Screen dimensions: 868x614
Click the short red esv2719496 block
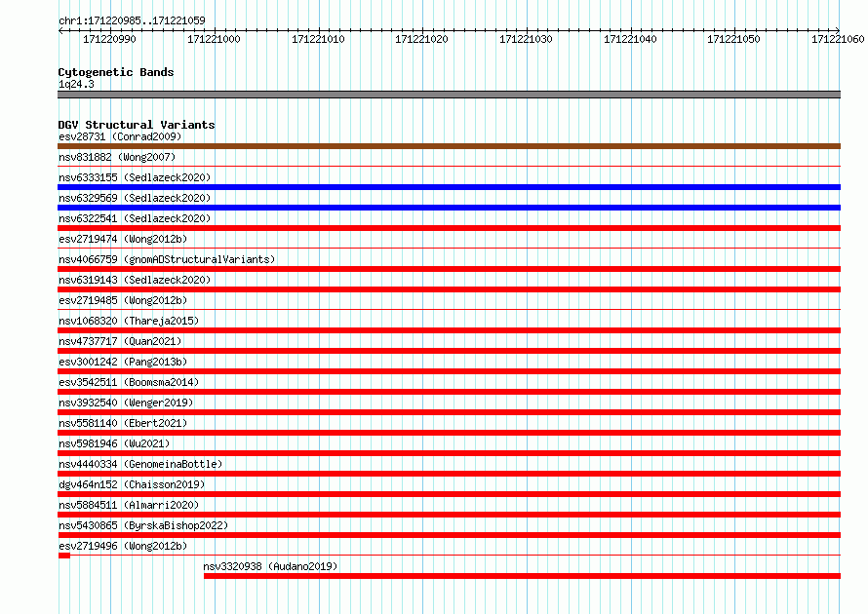point(64,556)
